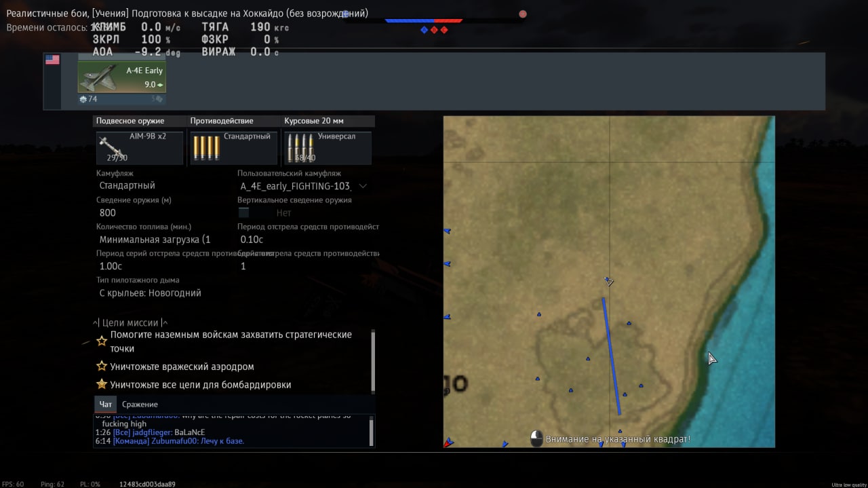The width and height of the screenshot is (868, 488).
Task: Click the objective Уничтожьте вражеский аэродром text
Action: [x=182, y=367]
